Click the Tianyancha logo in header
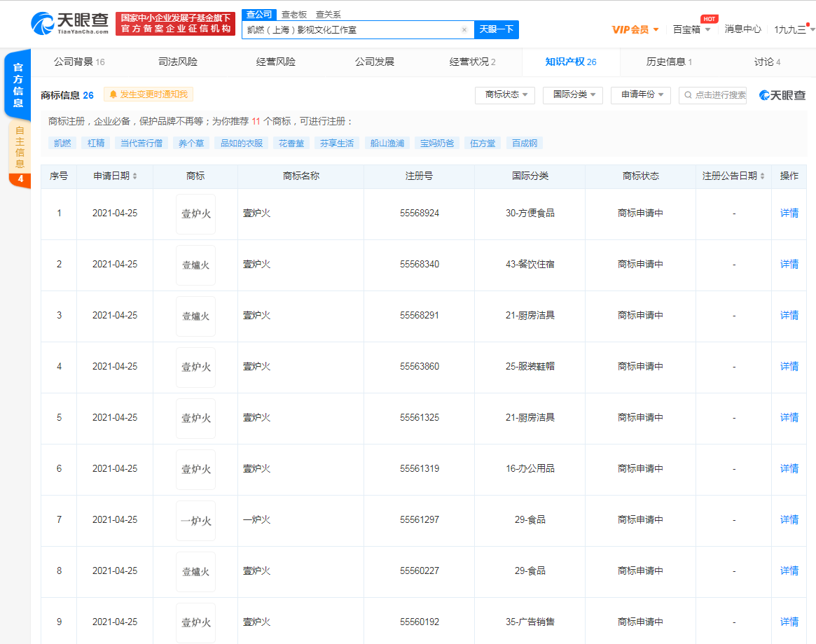Viewport: 816px width, 644px height. (70, 23)
